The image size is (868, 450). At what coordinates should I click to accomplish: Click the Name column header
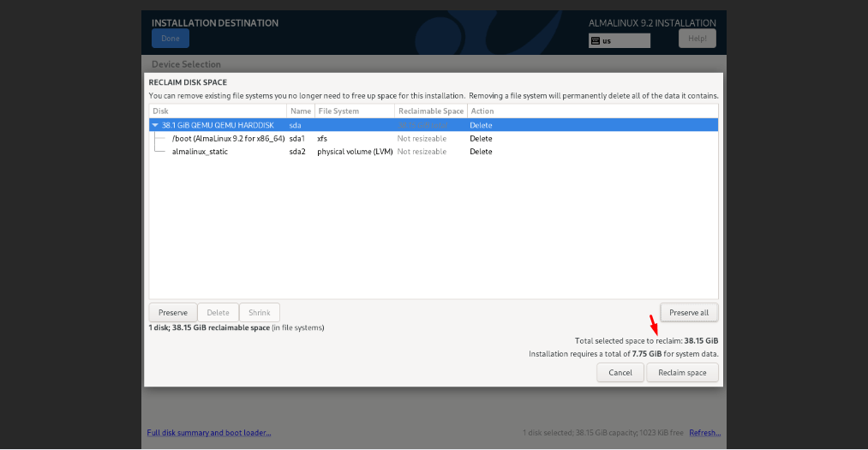(301, 111)
